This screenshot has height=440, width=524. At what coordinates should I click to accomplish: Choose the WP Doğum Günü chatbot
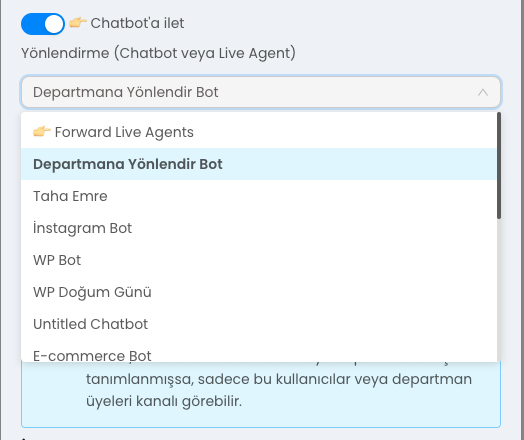coord(259,292)
